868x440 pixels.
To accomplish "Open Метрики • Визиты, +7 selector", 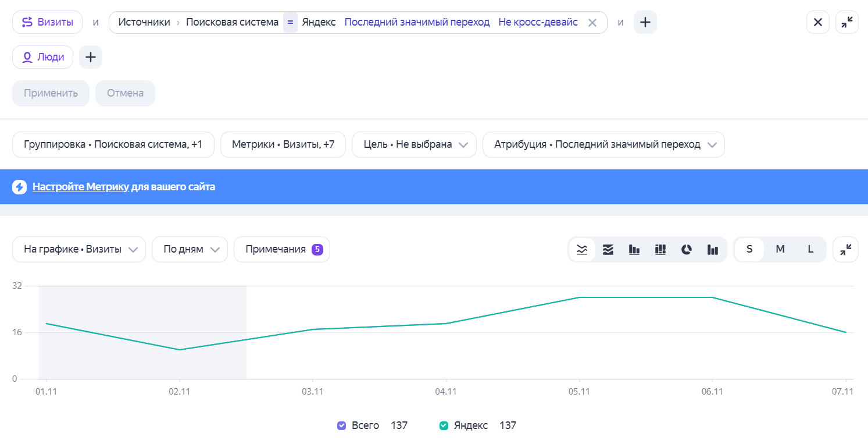I will (283, 144).
